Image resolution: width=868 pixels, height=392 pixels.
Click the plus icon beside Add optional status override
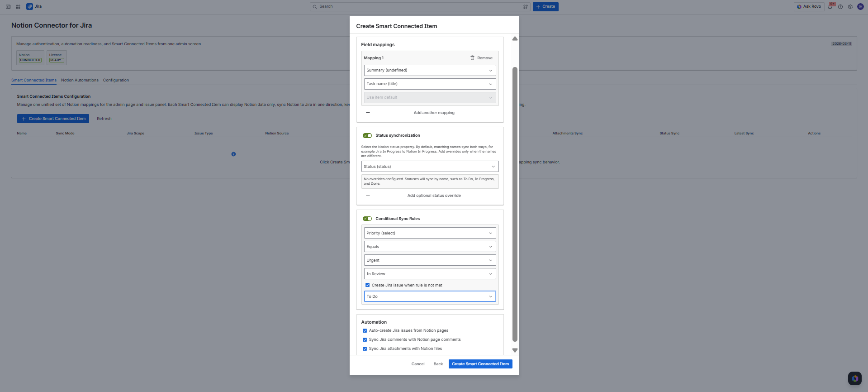coord(368,196)
